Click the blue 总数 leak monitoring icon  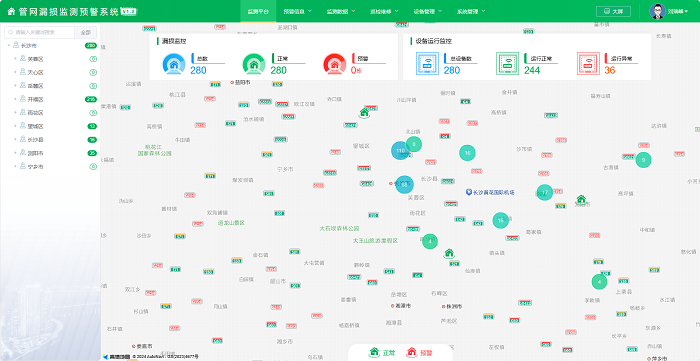(x=174, y=64)
